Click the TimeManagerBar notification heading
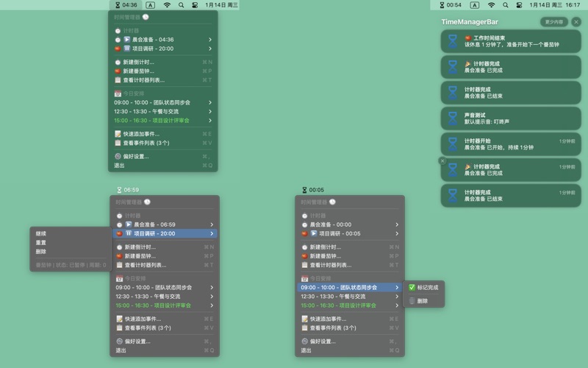 coord(470,22)
